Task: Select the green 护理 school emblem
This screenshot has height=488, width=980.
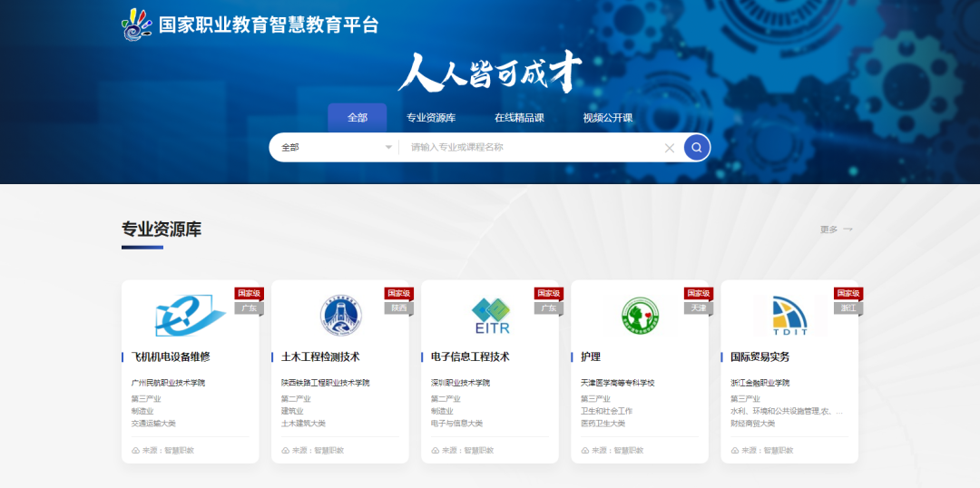Action: (x=640, y=316)
